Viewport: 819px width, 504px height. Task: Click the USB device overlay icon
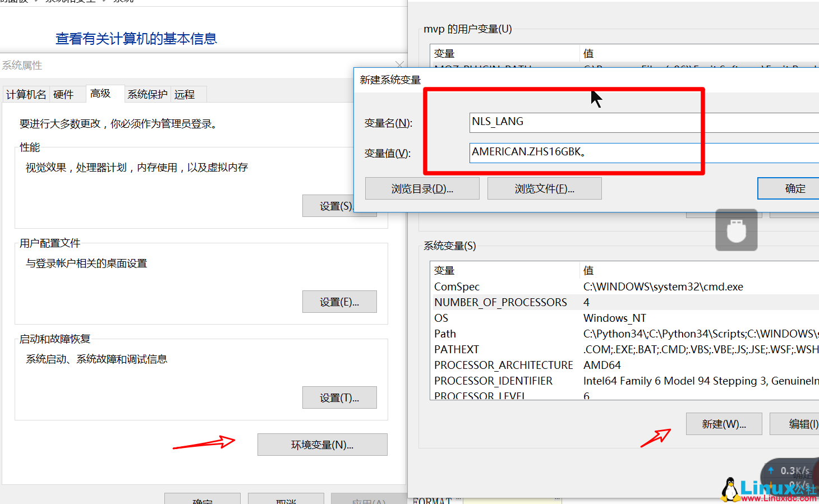point(736,230)
